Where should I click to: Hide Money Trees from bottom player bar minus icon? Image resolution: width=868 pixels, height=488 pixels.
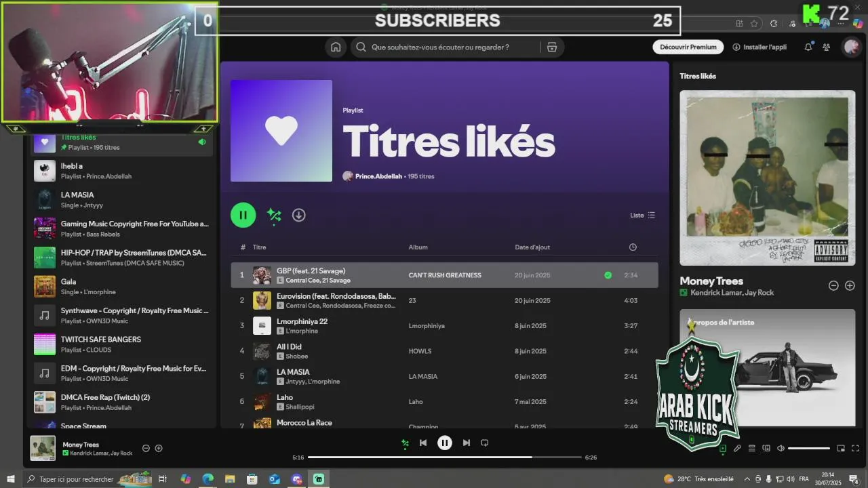click(x=146, y=448)
